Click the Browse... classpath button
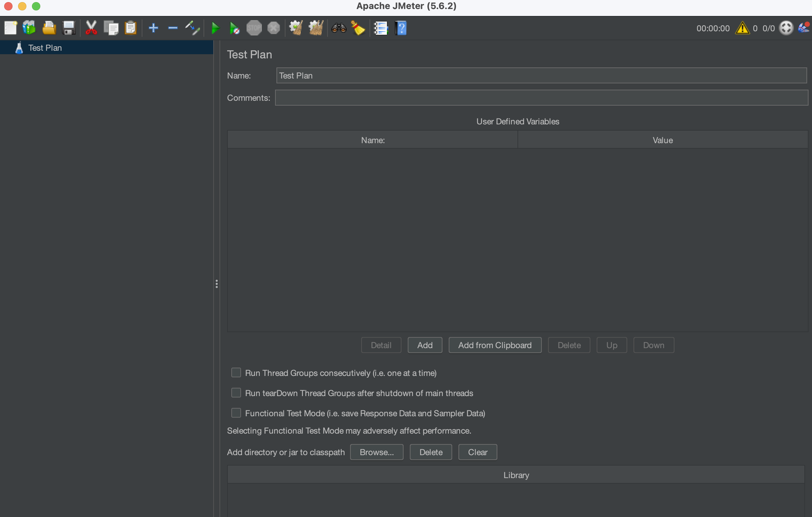 point(376,452)
